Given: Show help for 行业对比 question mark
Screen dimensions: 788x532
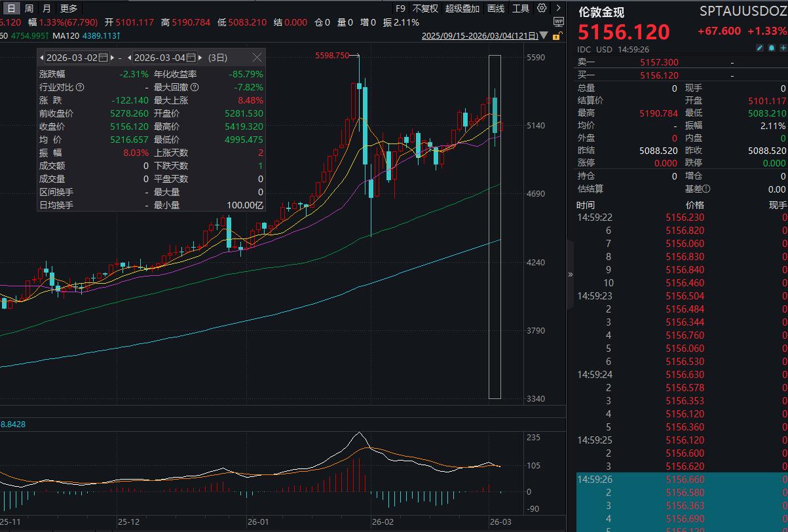Looking at the screenshot, I should (x=80, y=87).
